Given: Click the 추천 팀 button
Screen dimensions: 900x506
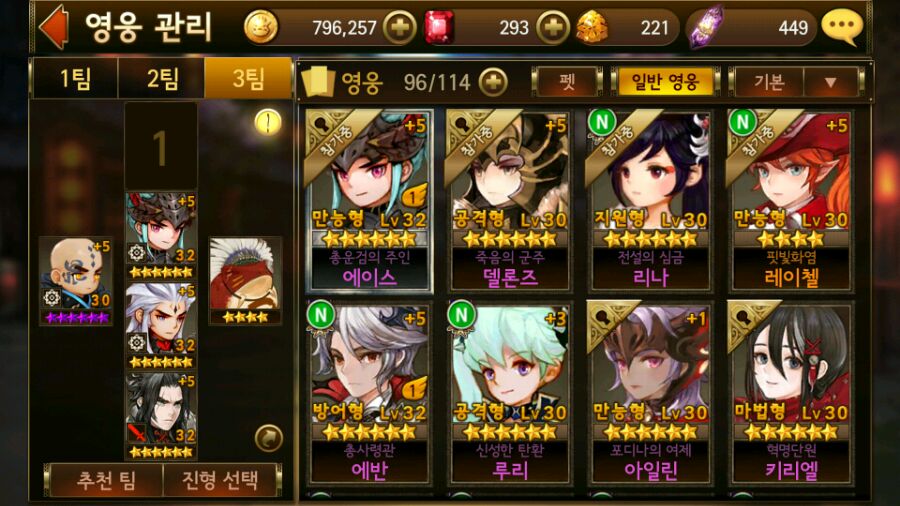Looking at the screenshot, I should pos(105,480).
